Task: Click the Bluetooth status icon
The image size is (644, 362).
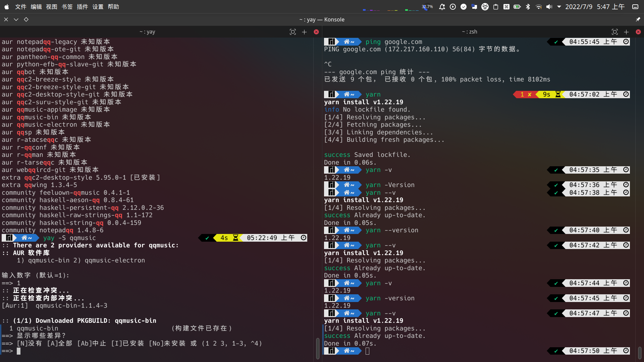Action: point(528,7)
